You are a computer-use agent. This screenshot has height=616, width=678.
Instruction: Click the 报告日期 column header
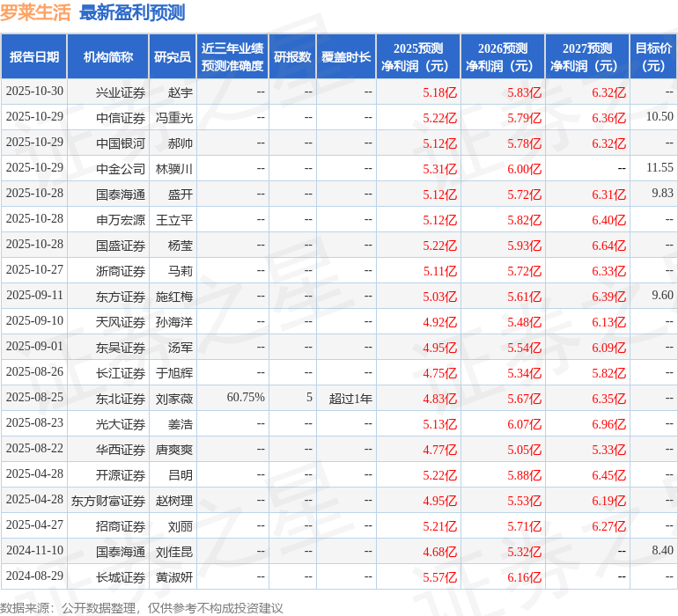(34, 57)
